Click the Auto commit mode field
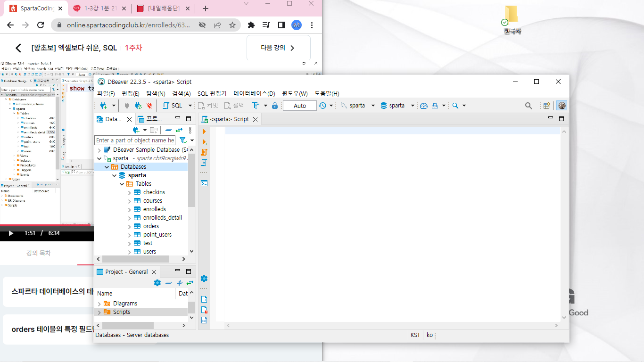Screen dimensions: 644x362 (300, 106)
